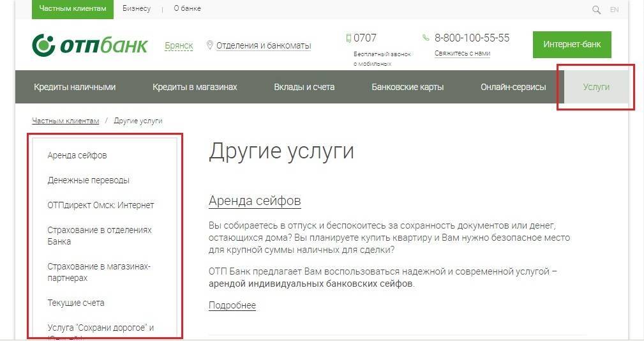This screenshot has width=644, height=341.
Task: Click the green handset icon by 8-800 number
Action: (x=426, y=38)
